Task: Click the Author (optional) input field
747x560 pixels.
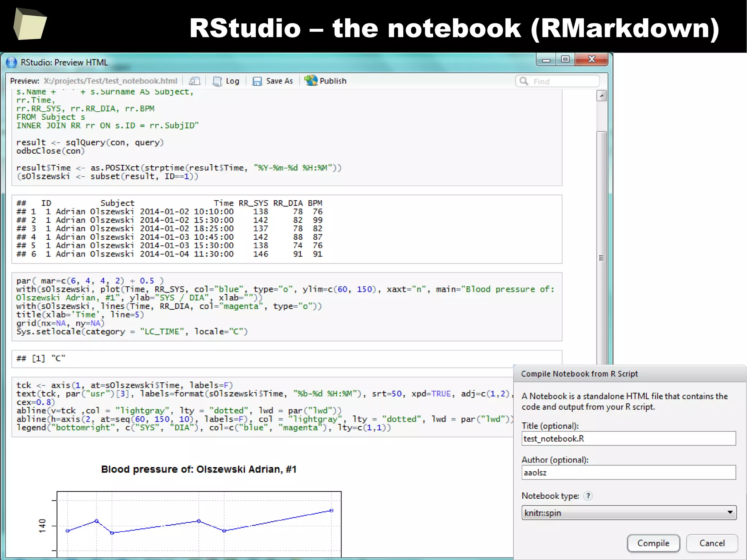Action: click(628, 472)
